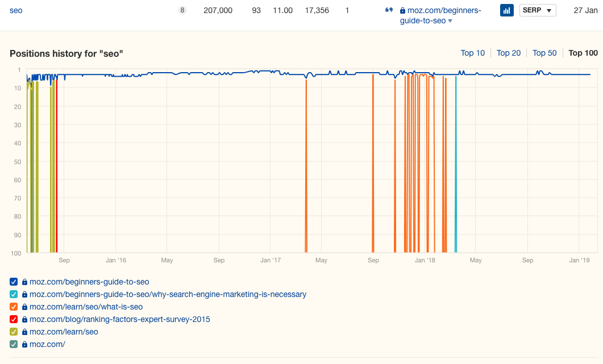Click the featured snippet quote icon
The image size is (603, 364).
click(389, 10)
